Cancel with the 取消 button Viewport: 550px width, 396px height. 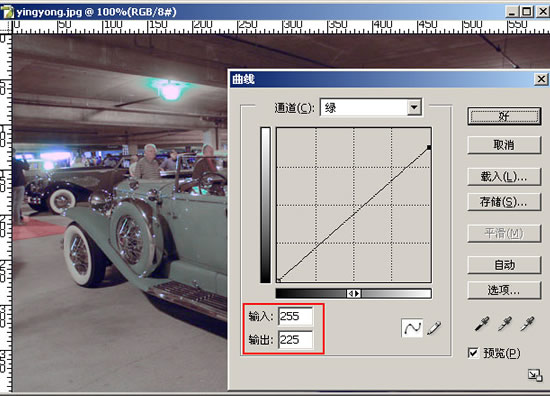[x=504, y=145]
